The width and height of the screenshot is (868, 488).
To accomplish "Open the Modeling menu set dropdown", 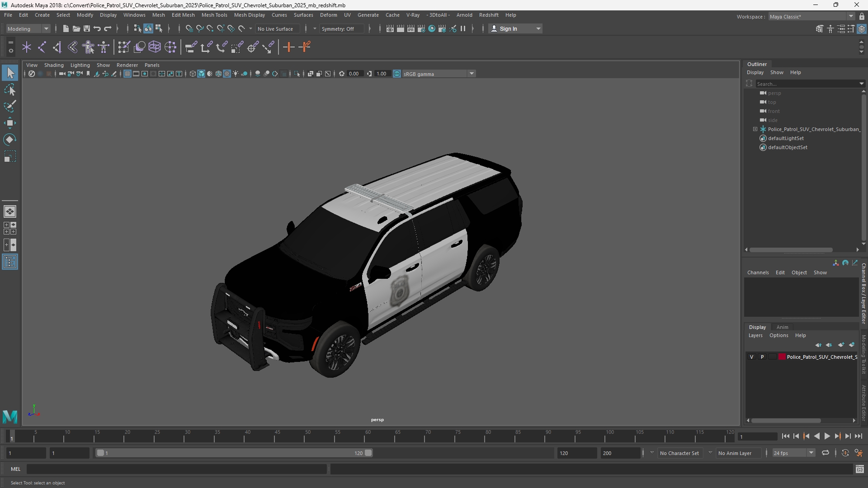I will 28,28.
